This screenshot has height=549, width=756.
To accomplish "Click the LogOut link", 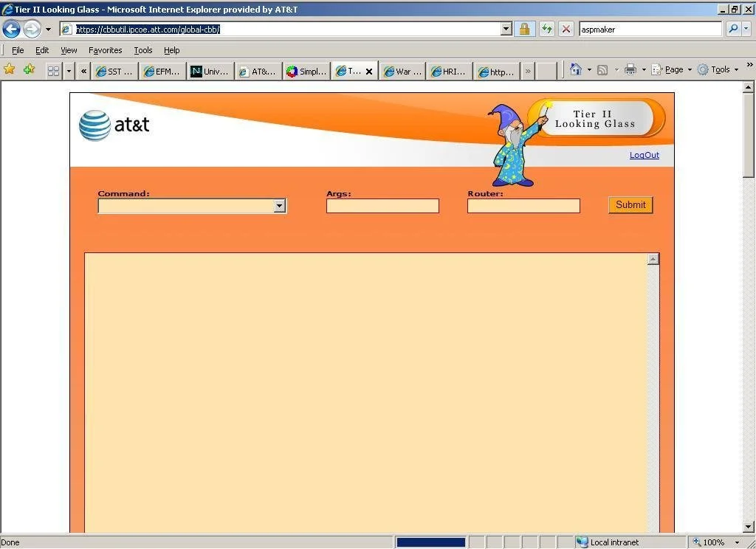I will click(644, 155).
